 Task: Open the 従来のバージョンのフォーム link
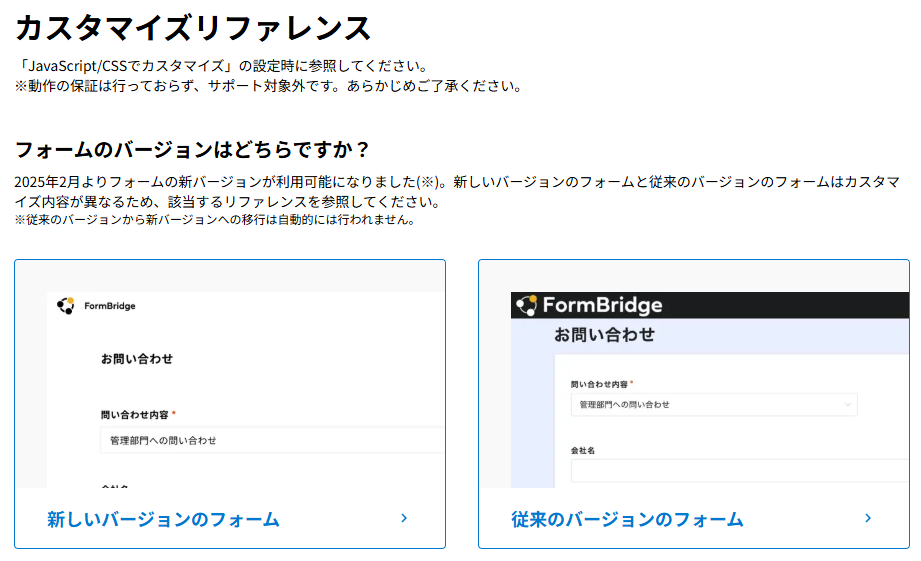(627, 519)
